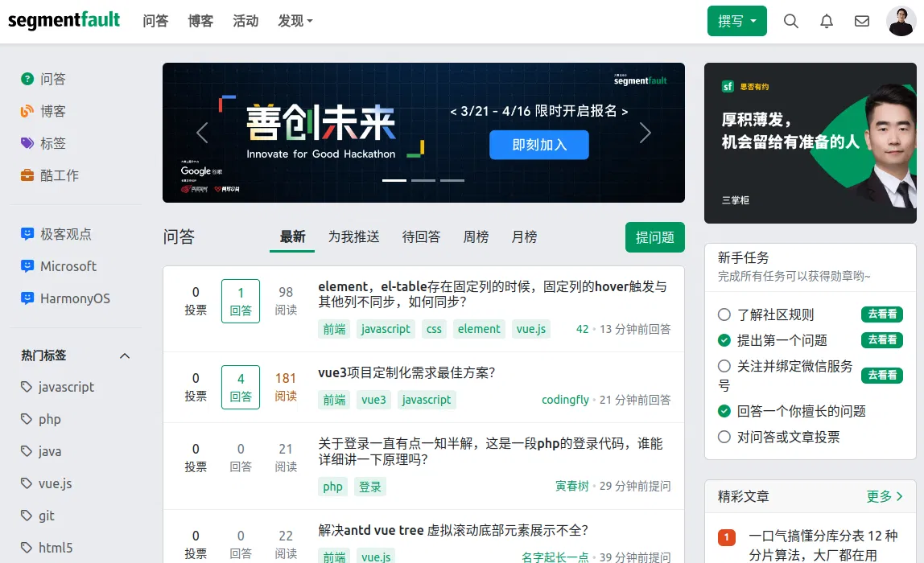The image size is (924, 563).
Task: Open the 撰写 dropdown button
Action: [736, 22]
